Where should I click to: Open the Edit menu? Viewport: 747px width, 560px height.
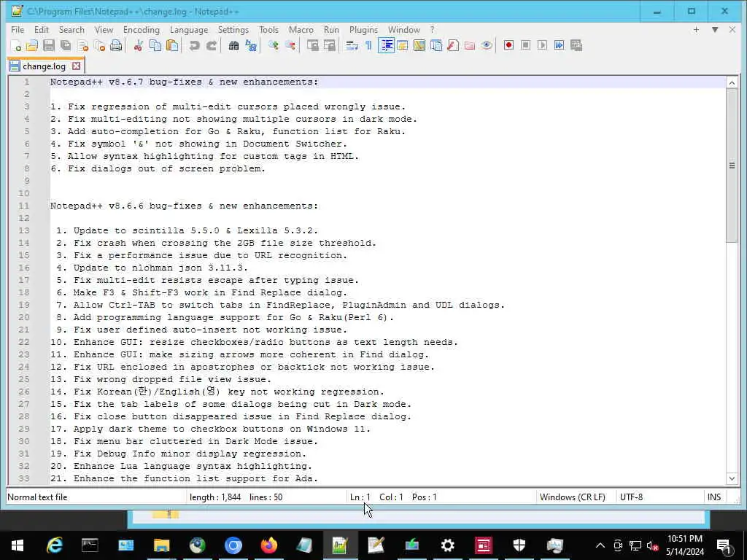pyautogui.click(x=42, y=29)
